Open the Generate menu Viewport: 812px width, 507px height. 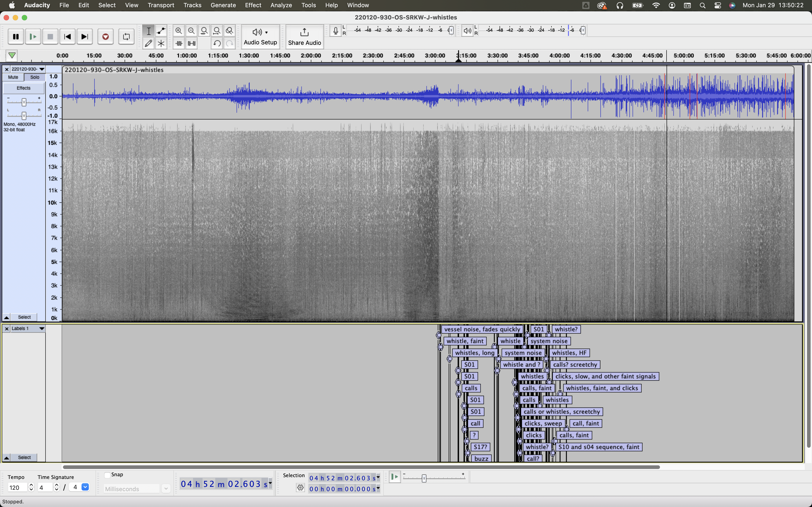click(223, 5)
